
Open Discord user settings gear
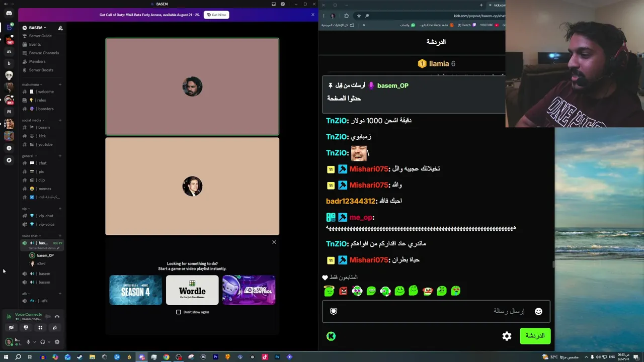(57, 342)
